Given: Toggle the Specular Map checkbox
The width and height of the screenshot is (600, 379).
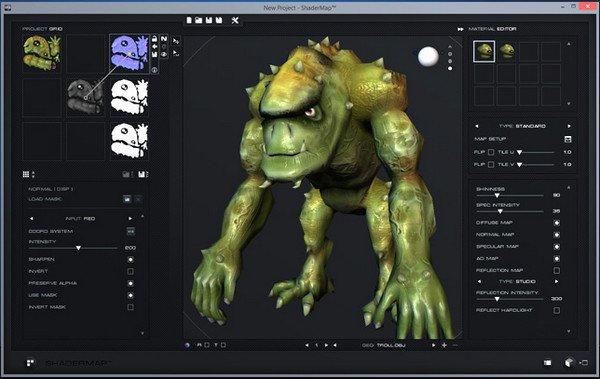Looking at the screenshot, I should (x=557, y=247).
